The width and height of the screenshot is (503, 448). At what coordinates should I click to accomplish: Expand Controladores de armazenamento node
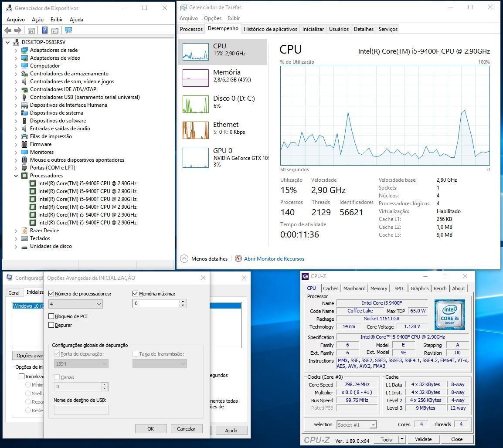click(16, 74)
